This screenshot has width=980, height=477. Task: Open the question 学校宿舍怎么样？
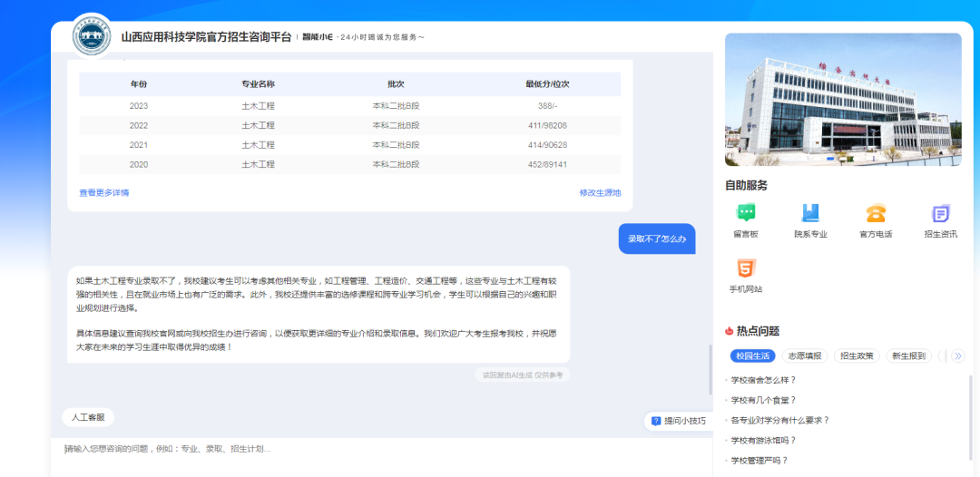pos(763,380)
